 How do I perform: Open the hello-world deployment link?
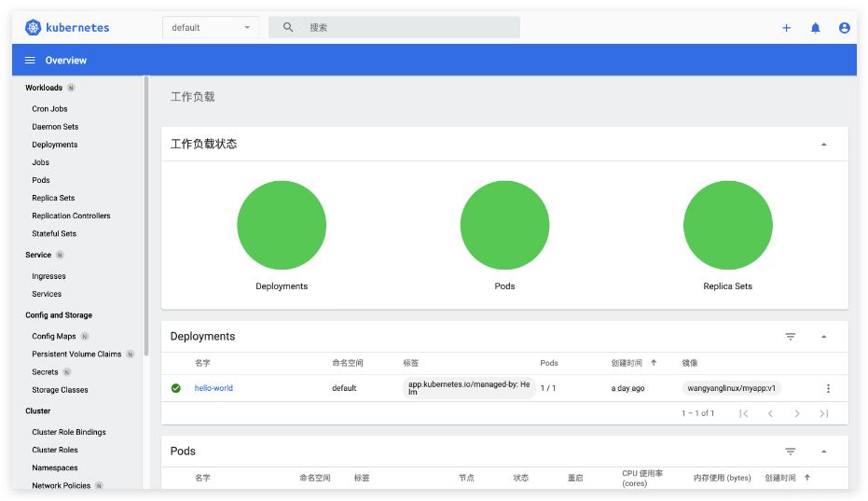(x=214, y=388)
